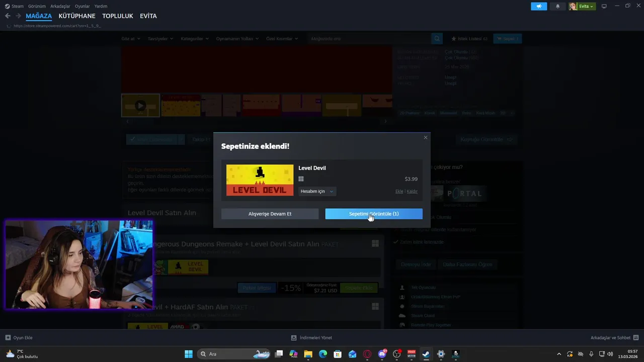Open the EVİTA profile tab
Viewport: 644px width, 362px height.
pos(148,16)
